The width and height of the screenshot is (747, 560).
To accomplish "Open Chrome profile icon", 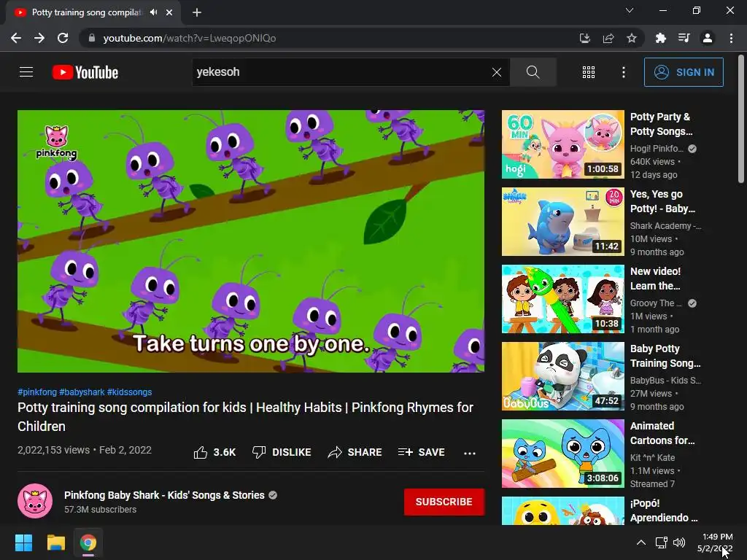I will [x=708, y=38].
